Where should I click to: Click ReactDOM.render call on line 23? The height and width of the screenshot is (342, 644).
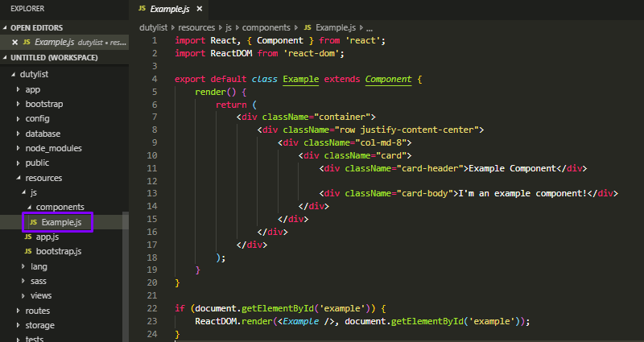click(233, 321)
